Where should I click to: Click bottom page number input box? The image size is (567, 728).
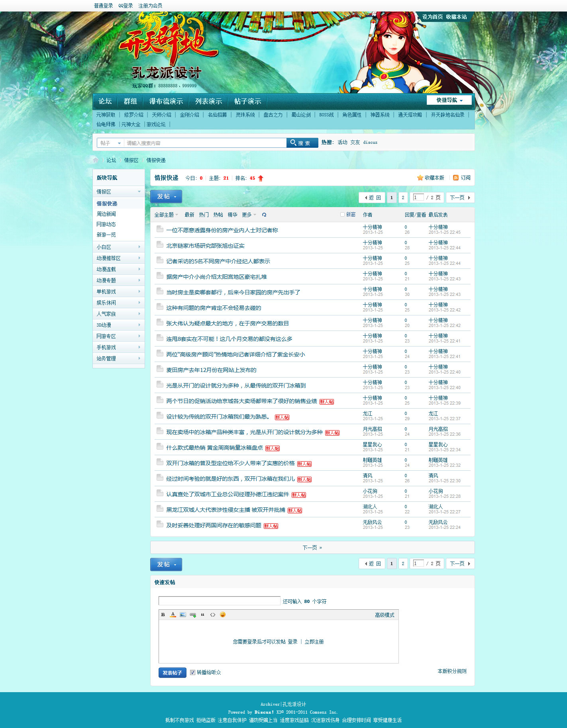click(418, 563)
